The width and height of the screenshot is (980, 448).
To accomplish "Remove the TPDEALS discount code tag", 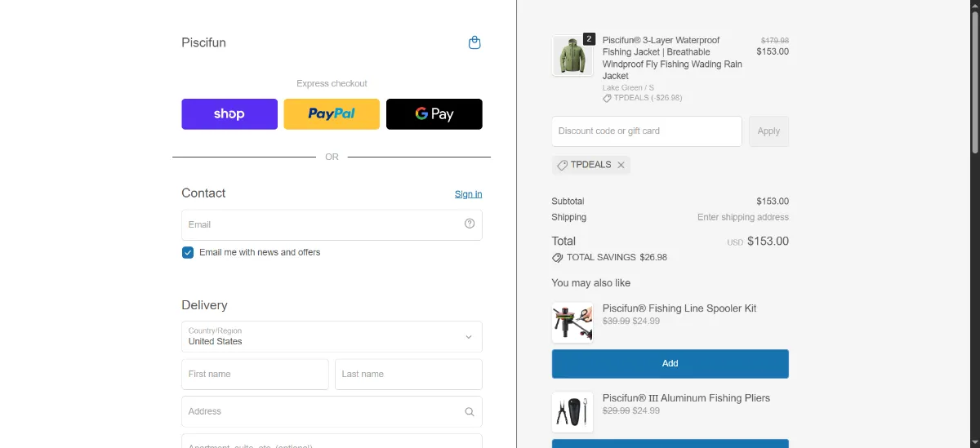I will point(621,165).
